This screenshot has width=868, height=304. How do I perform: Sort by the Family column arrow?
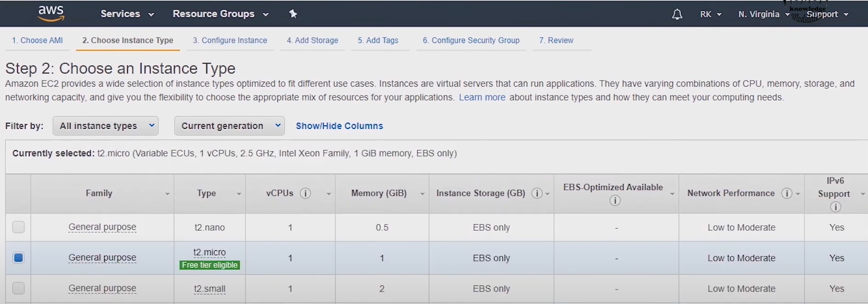(x=167, y=194)
